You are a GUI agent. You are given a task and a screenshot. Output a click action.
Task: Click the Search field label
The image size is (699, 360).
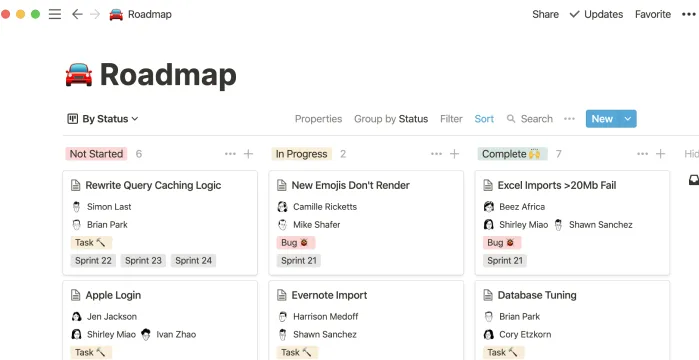click(537, 119)
